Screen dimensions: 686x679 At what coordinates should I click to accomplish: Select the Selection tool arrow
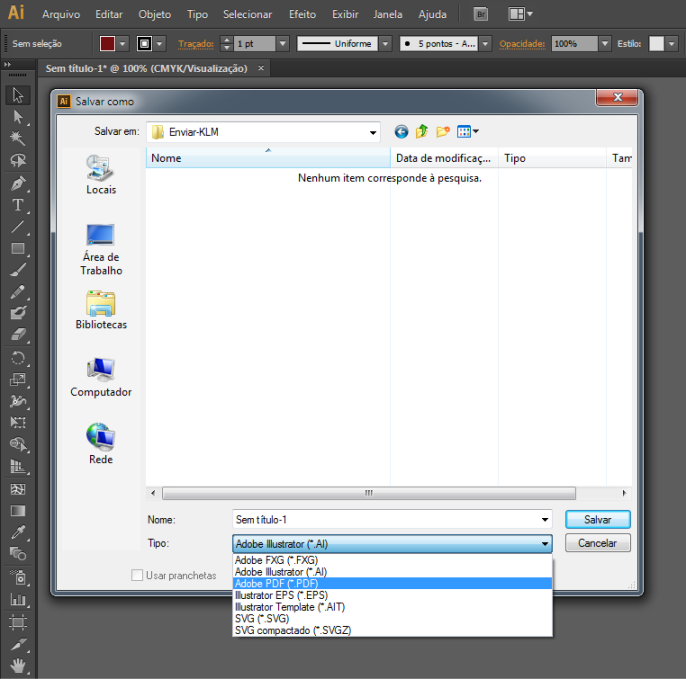pyautogui.click(x=18, y=95)
